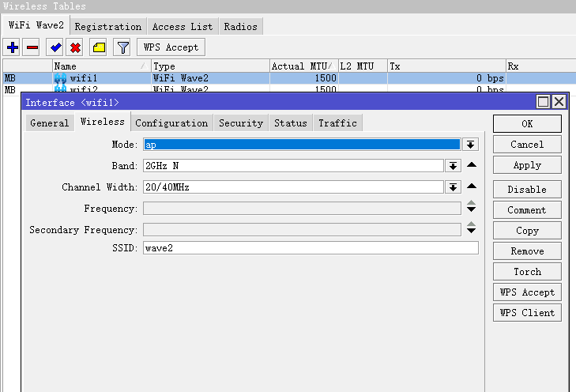This screenshot has height=392, width=576.
Task: Open the filter funnel icon
Action: (122, 47)
